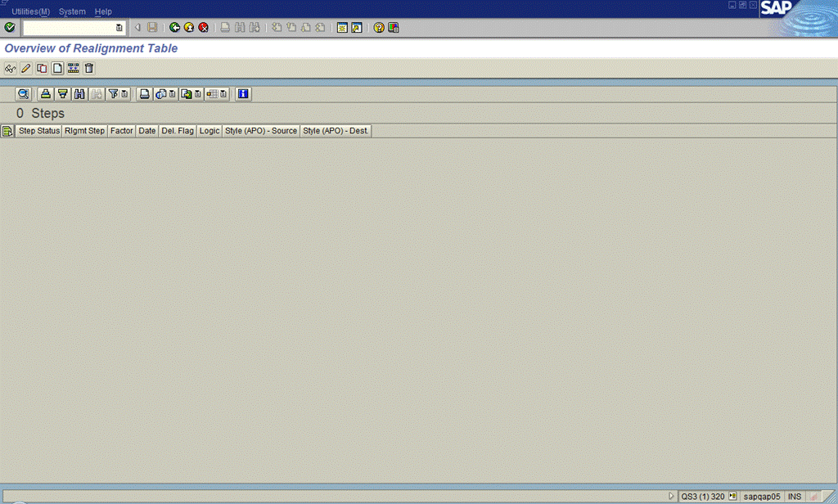This screenshot has height=504, width=838.
Task: Click the system info selector icon beside QS3 (1) 320
Action: click(x=732, y=497)
